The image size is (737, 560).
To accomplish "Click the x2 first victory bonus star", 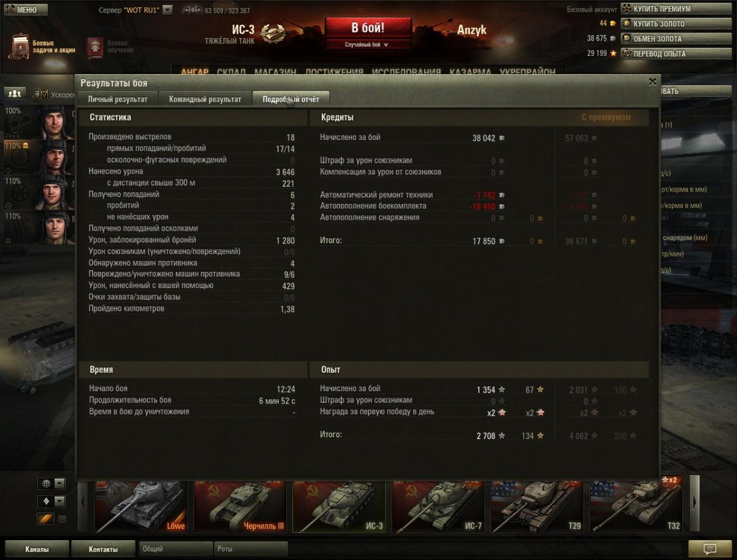I will [502, 413].
